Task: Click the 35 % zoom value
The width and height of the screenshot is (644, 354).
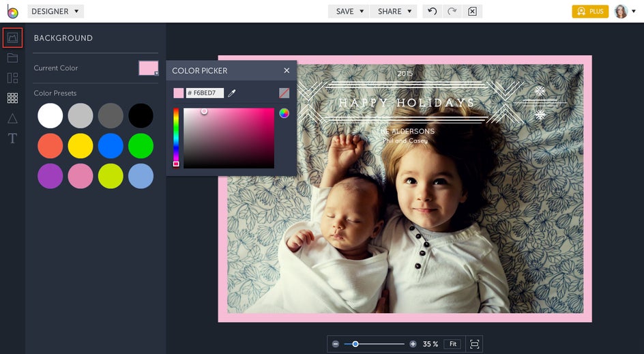Action: tap(430, 344)
